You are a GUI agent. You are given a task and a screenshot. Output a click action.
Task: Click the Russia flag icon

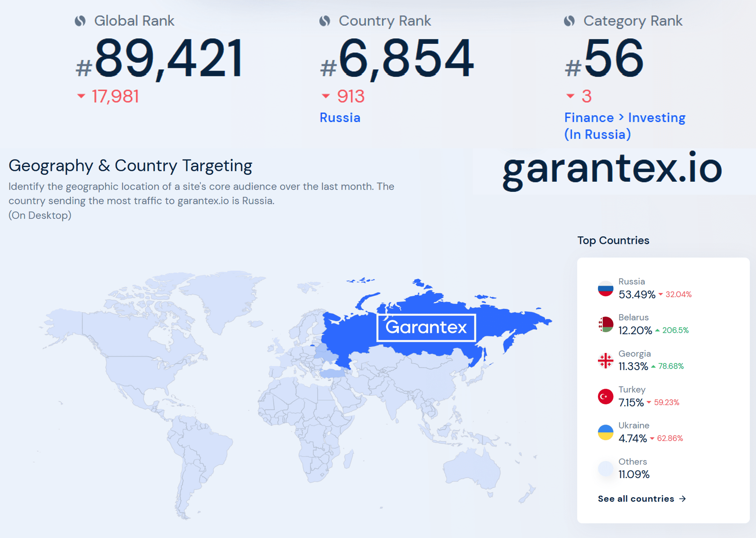pos(606,288)
